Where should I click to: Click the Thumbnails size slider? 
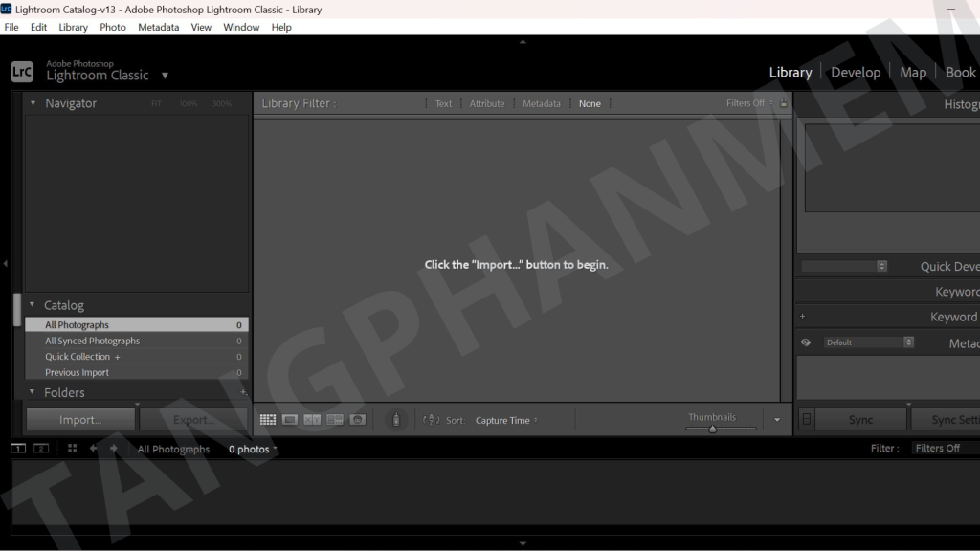(713, 430)
